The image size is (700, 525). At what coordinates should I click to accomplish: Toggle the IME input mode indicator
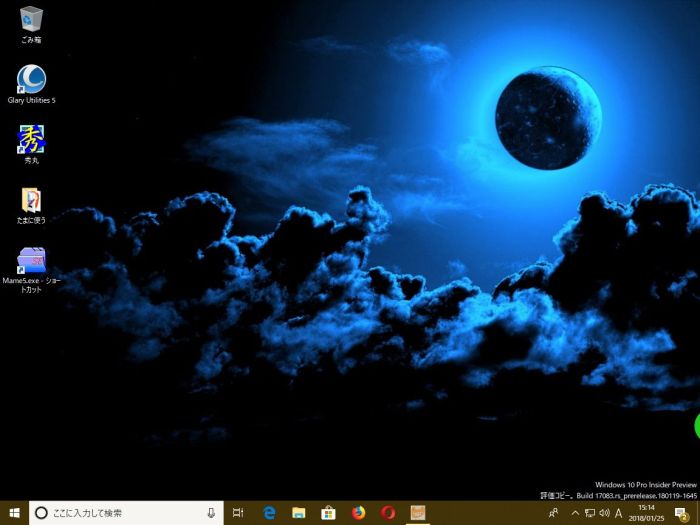pos(618,512)
